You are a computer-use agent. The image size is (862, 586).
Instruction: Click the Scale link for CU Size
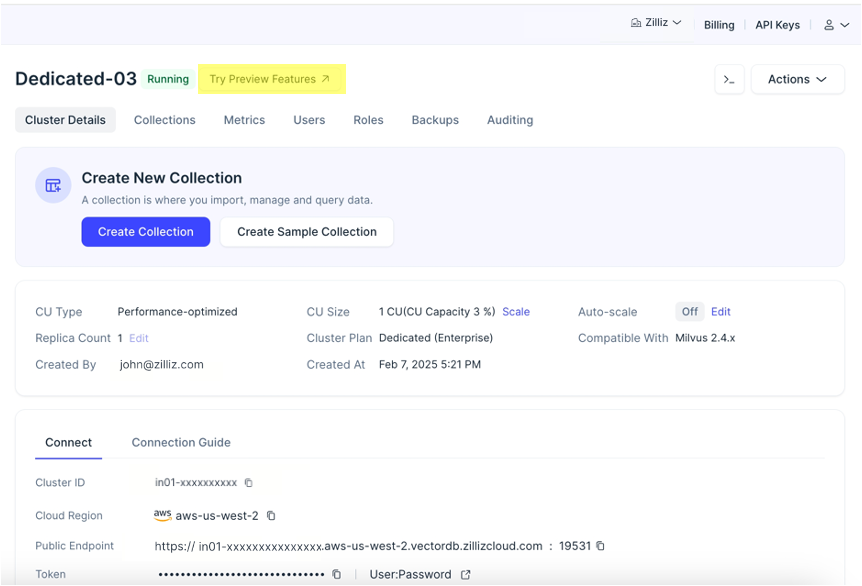point(516,312)
